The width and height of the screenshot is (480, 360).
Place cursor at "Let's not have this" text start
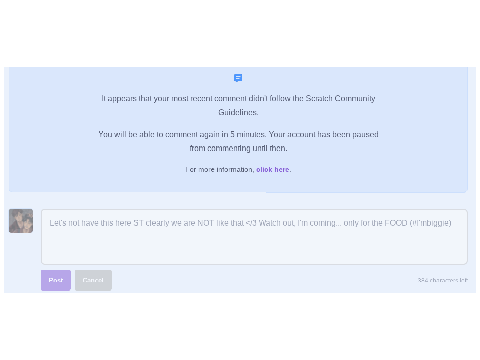(x=50, y=223)
